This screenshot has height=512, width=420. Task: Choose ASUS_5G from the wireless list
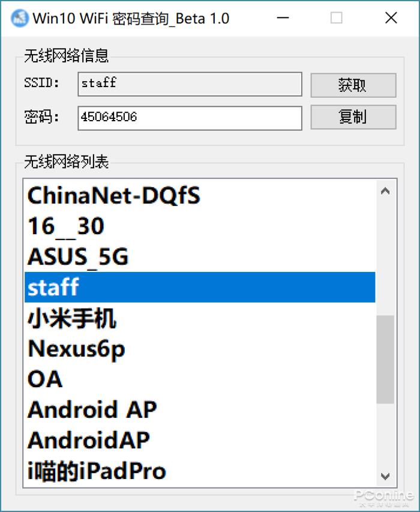[x=78, y=257]
